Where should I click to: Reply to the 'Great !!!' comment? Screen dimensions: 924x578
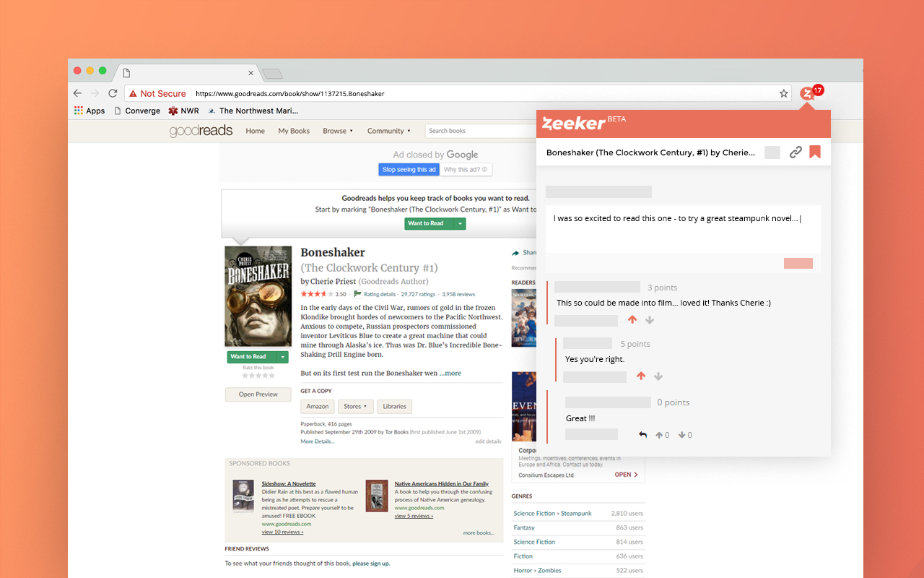point(642,435)
